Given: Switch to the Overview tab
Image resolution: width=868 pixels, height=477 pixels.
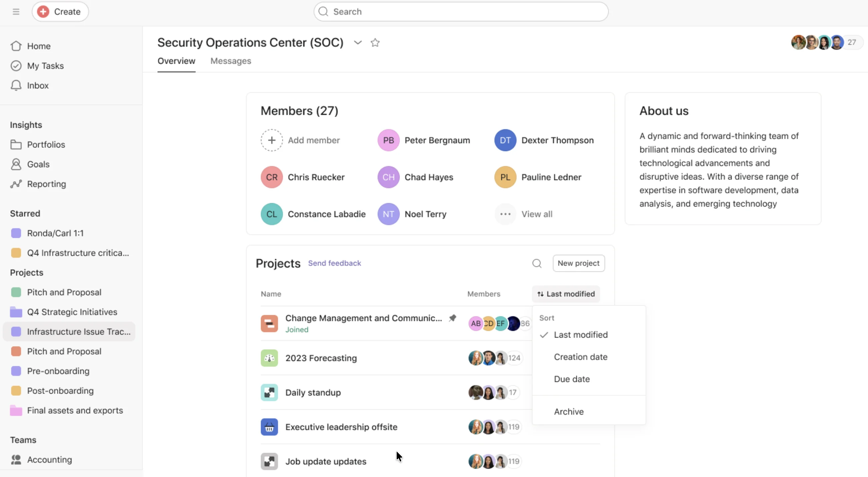Looking at the screenshot, I should point(176,61).
